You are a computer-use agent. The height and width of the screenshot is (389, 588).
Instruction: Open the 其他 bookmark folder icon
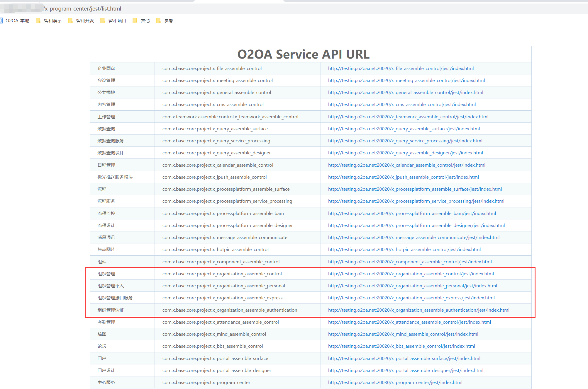point(135,21)
